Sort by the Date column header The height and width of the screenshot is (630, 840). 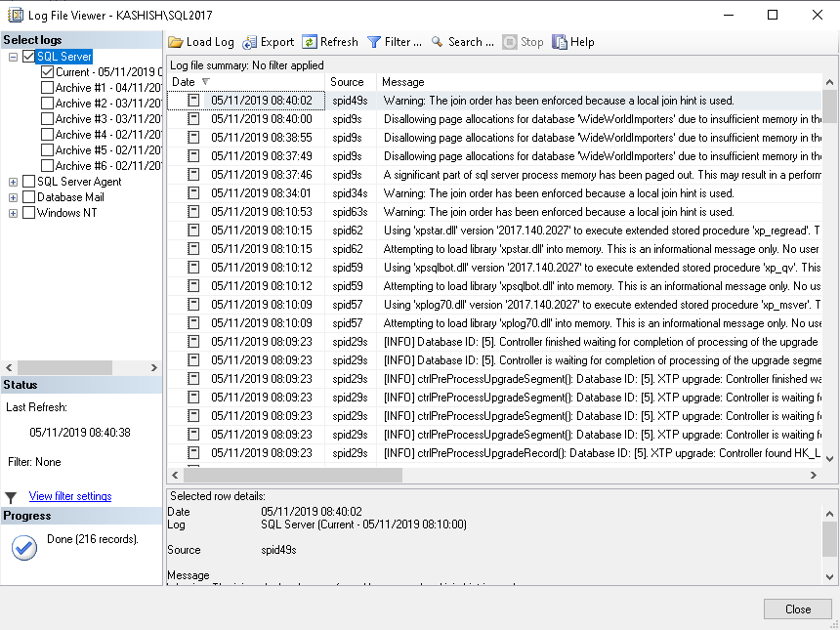click(x=246, y=82)
